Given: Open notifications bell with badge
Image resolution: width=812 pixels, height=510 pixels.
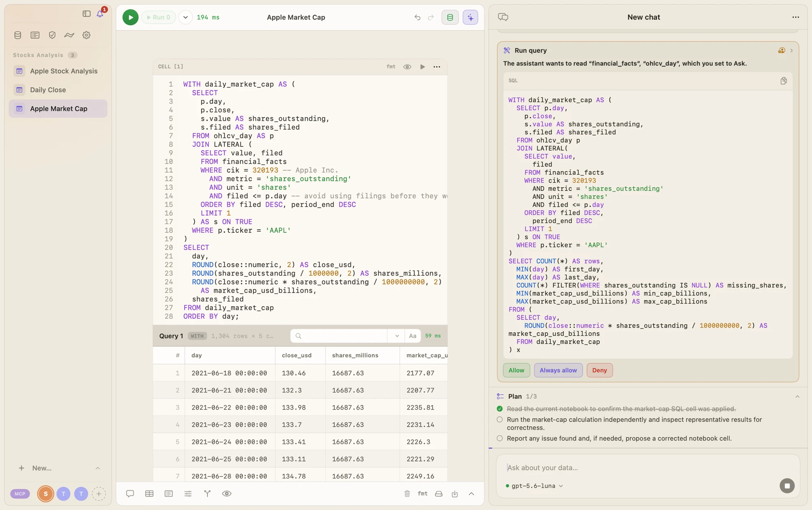Looking at the screenshot, I should point(100,13).
